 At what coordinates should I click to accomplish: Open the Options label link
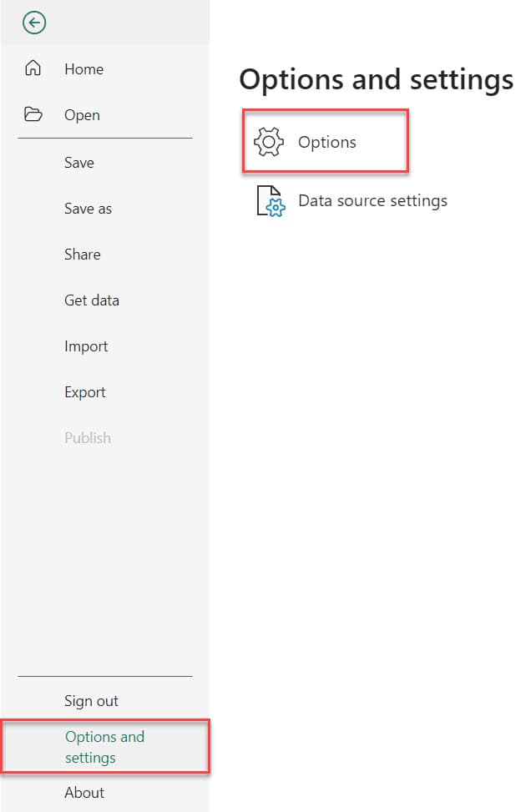327,143
